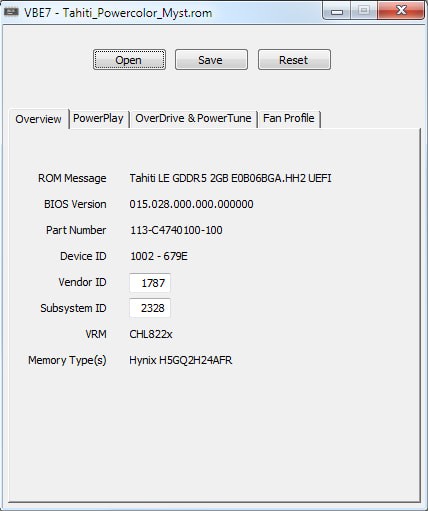Edit the Vendor ID field 1787

click(x=150, y=283)
